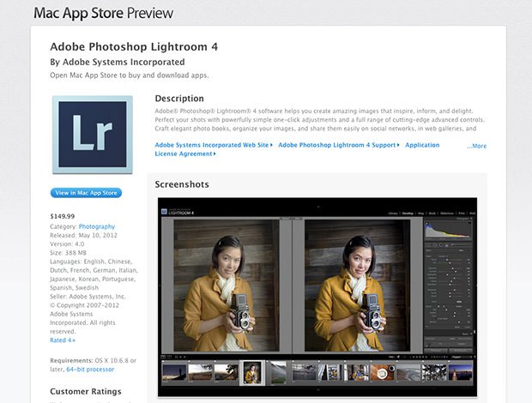Click the Rated 4+ link
Screen dimensions: 532x403
[63, 340]
